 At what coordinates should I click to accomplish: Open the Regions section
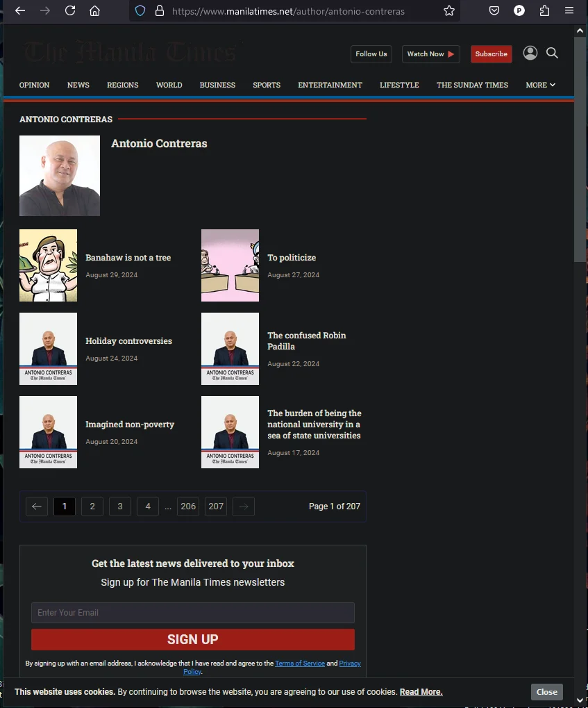coord(123,85)
